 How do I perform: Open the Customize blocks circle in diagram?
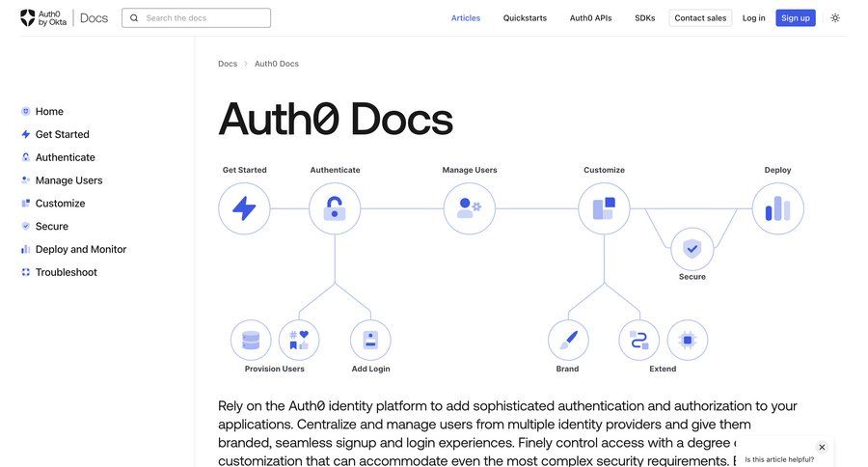604,208
